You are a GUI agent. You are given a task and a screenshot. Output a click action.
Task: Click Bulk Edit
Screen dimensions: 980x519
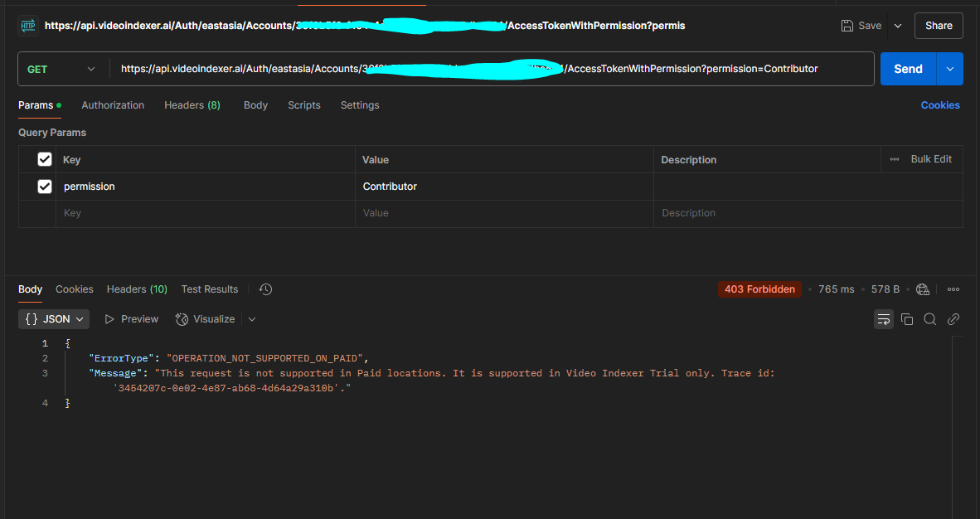click(x=931, y=159)
